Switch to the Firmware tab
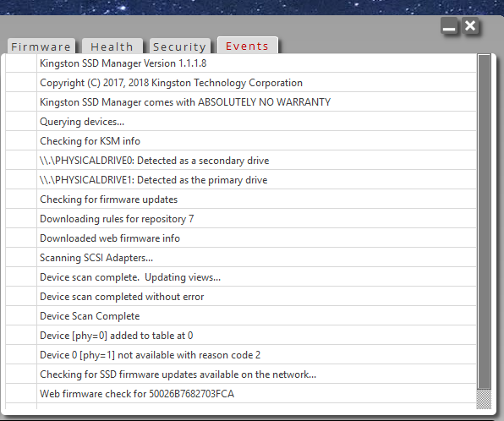Viewport: 504px width, 421px height. pos(41,46)
